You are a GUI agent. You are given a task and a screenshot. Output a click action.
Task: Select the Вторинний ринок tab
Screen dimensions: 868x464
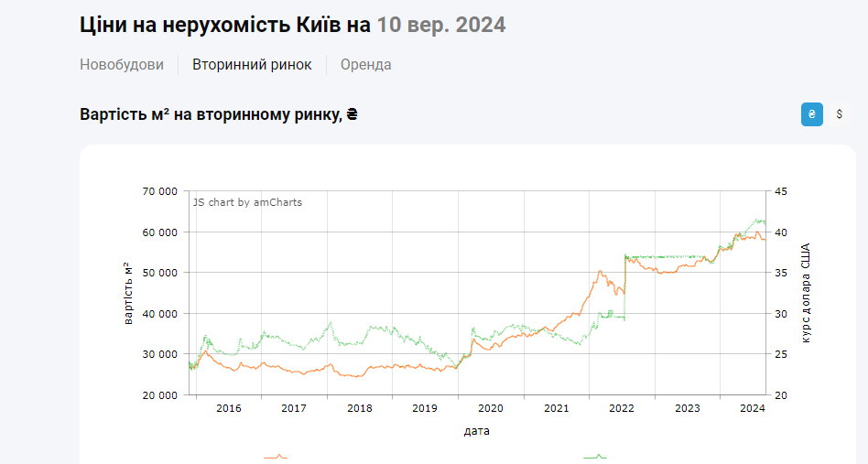(252, 65)
